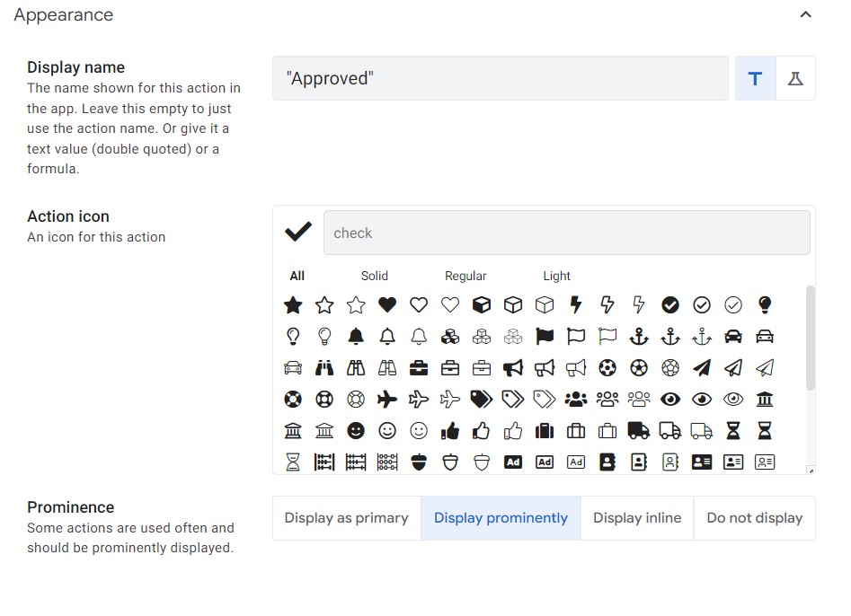This screenshot has width=851, height=616.
Task: Focus the Display name text field
Action: [501, 79]
